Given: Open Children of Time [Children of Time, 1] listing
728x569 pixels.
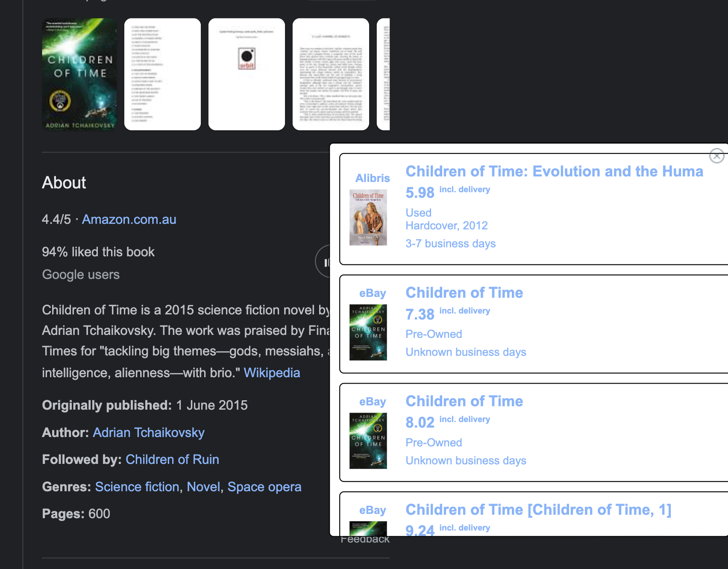Looking at the screenshot, I should coord(538,510).
